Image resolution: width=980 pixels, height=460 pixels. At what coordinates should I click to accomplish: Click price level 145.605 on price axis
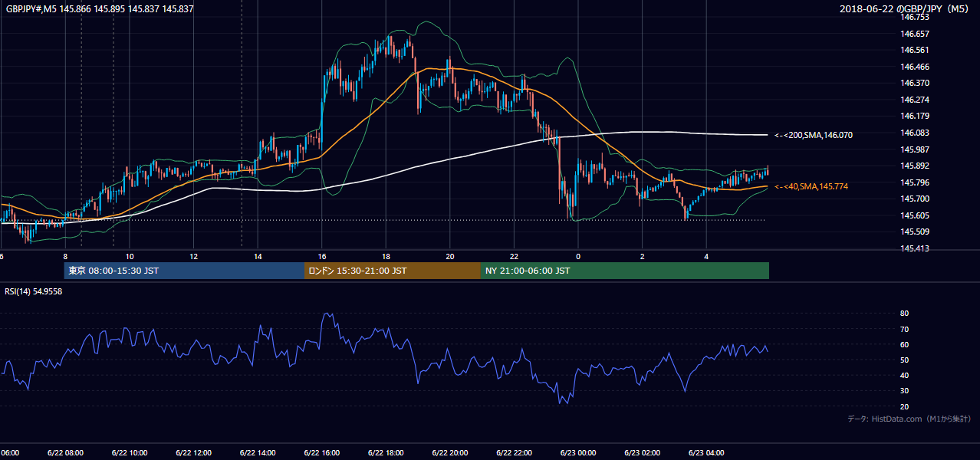tap(915, 215)
